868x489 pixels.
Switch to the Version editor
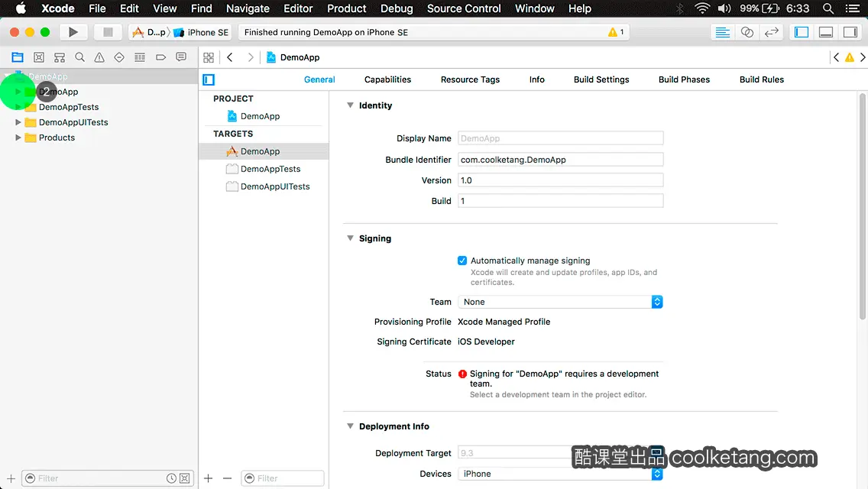point(771,32)
